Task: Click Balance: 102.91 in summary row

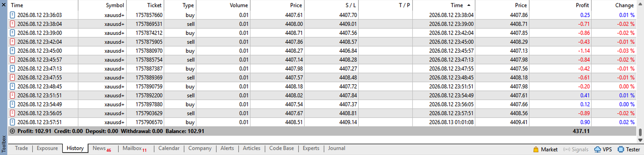Action: (185, 131)
